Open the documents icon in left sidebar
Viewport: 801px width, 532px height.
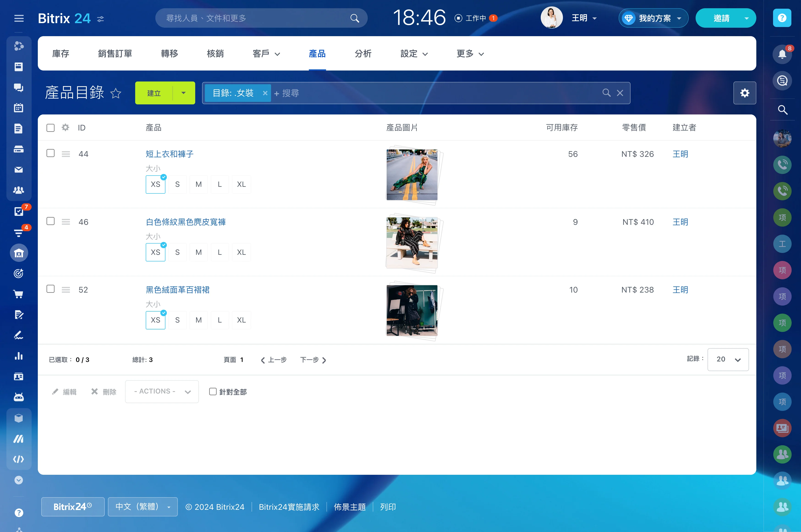click(19, 129)
